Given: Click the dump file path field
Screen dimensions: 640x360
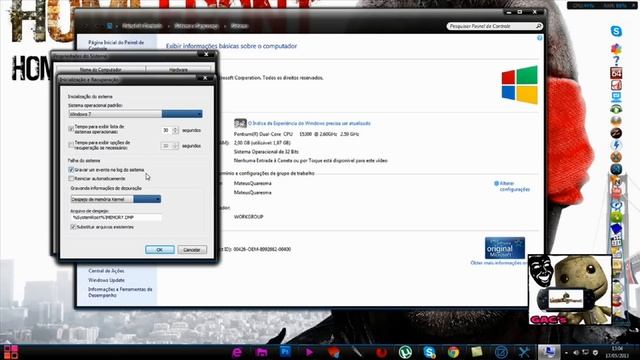Looking at the screenshot, I should click(x=116, y=217).
